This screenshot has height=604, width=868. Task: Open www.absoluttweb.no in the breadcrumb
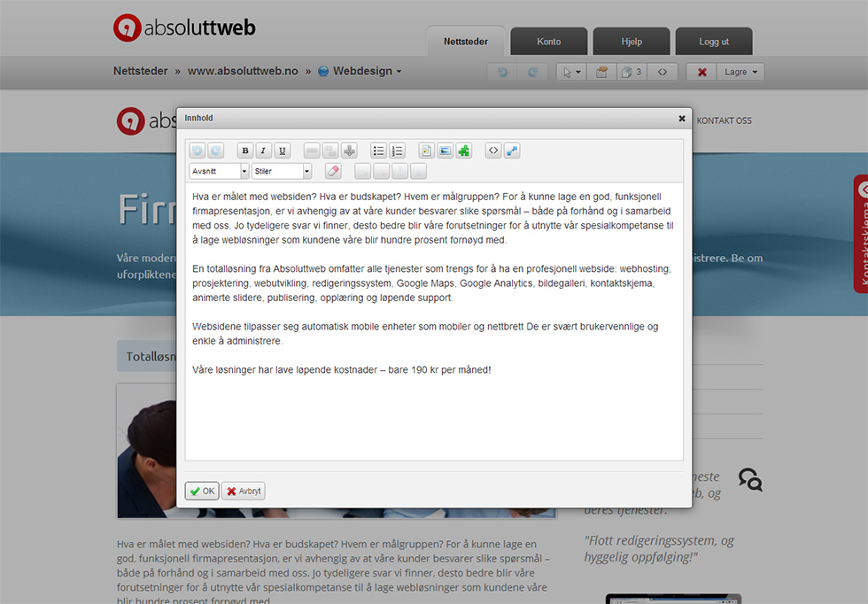pos(243,71)
